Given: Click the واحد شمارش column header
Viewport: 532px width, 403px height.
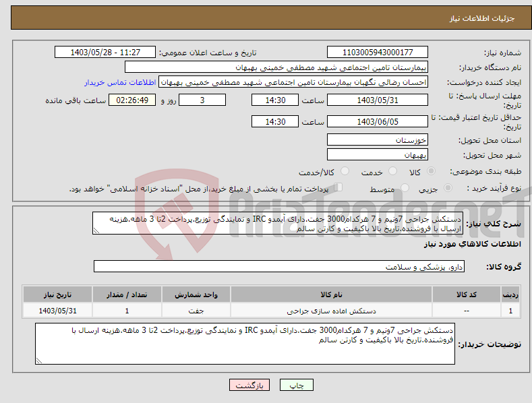Looking at the screenshot, I should [196, 294].
